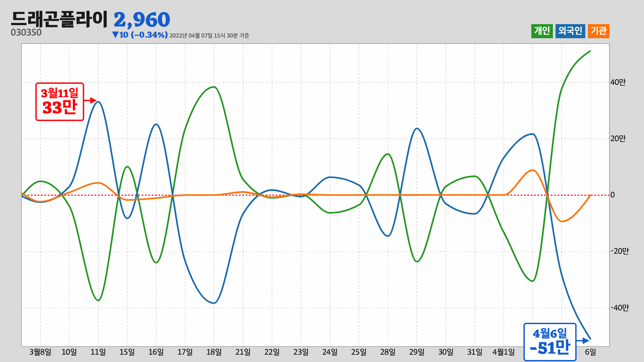Click the orange 기관 legend label
The image size is (644, 362).
point(598,31)
